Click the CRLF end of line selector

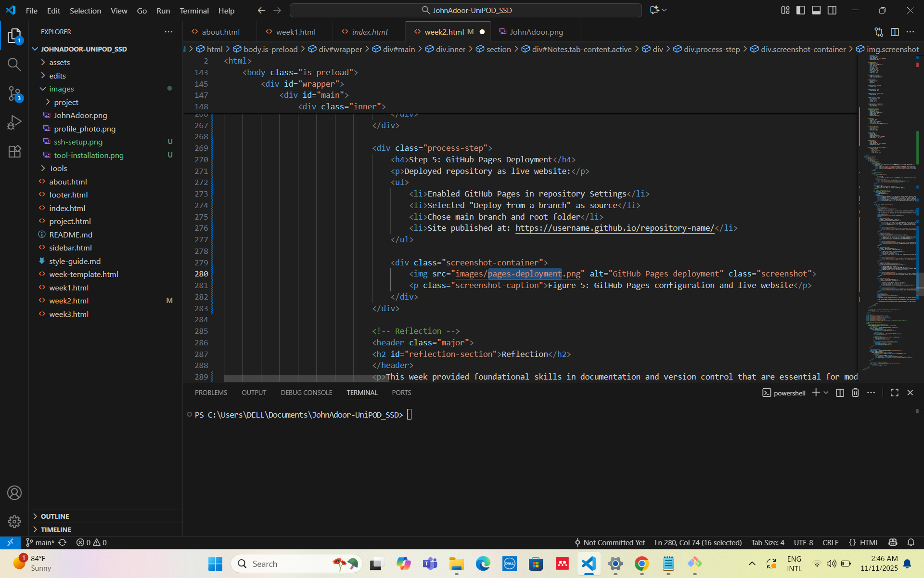tap(830, 542)
